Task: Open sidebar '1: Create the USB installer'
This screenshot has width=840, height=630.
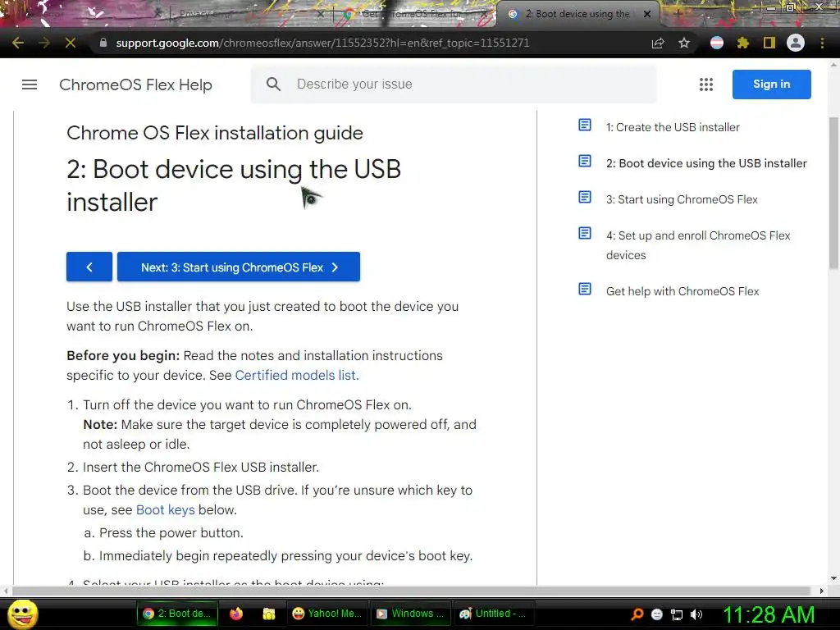Action: (673, 127)
